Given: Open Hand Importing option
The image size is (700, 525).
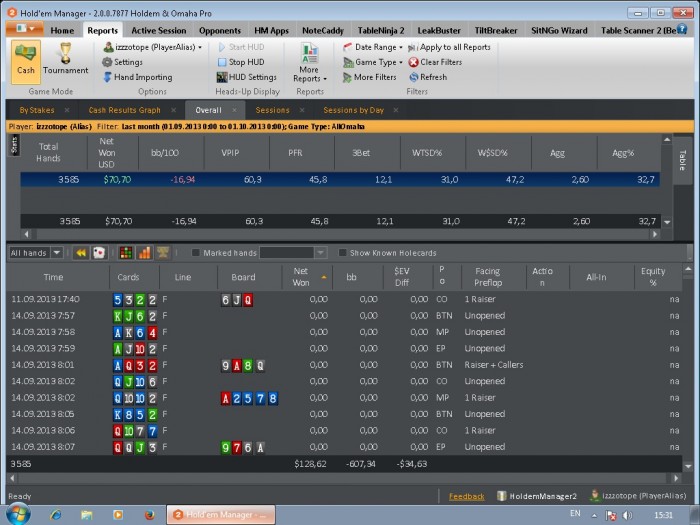Looking at the screenshot, I should (138, 77).
